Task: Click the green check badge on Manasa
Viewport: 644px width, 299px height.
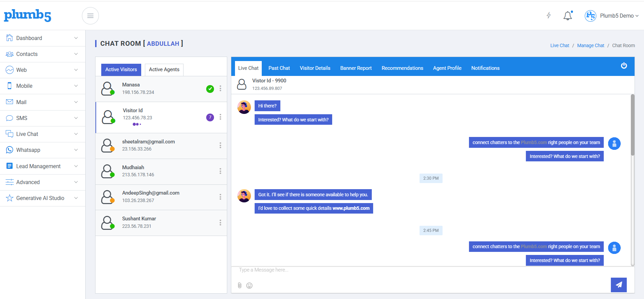Action: tap(210, 89)
